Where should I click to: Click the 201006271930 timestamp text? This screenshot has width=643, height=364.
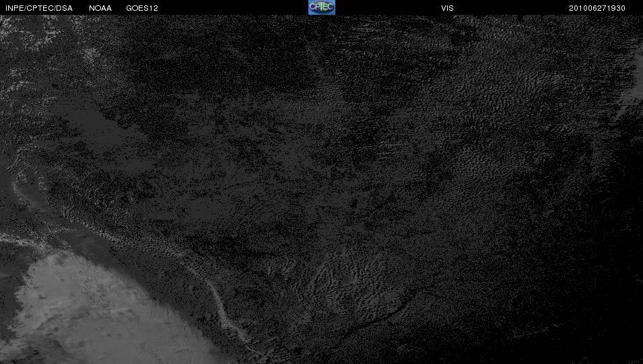(597, 8)
